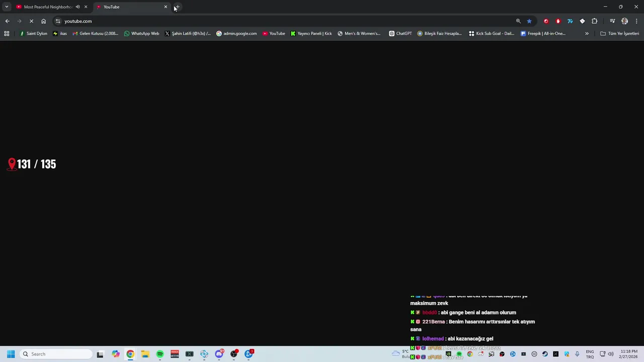Open the Kick Sub Goal bookmark
This screenshot has width=644, height=362.
[492, 34]
